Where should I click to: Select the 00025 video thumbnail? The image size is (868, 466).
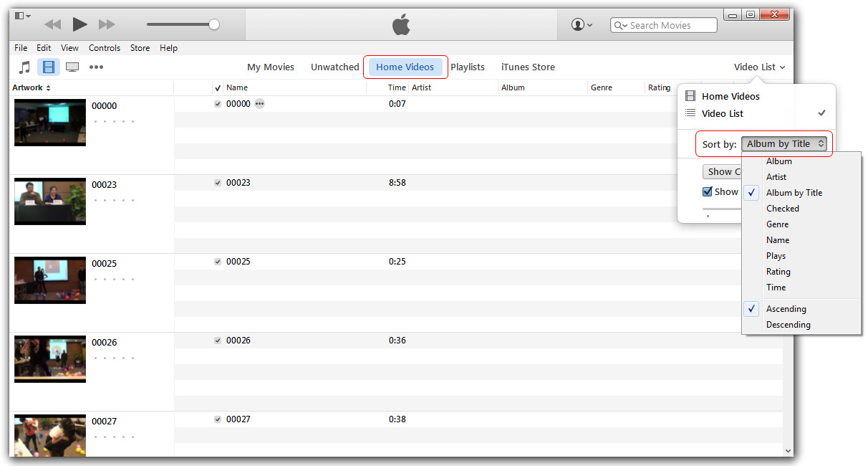point(50,280)
